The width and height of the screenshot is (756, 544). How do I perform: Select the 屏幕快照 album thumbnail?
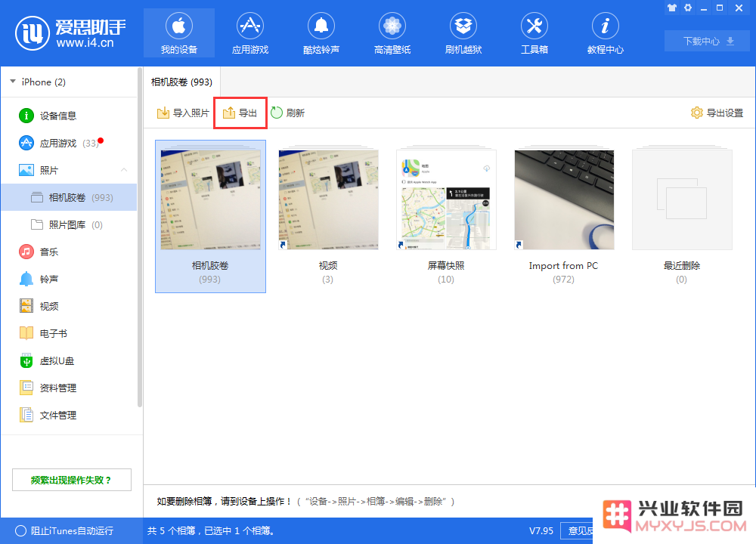[446, 199]
